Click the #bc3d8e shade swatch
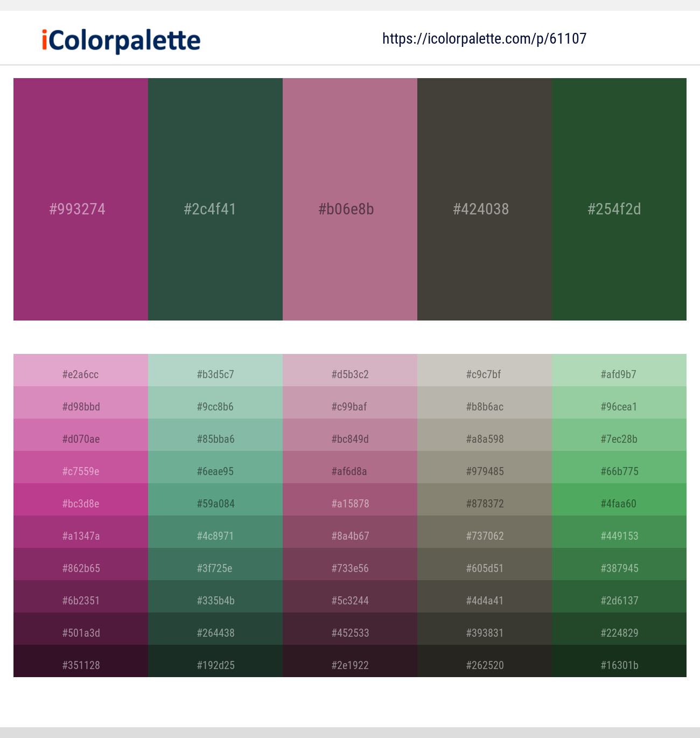700x738 pixels. click(81, 503)
